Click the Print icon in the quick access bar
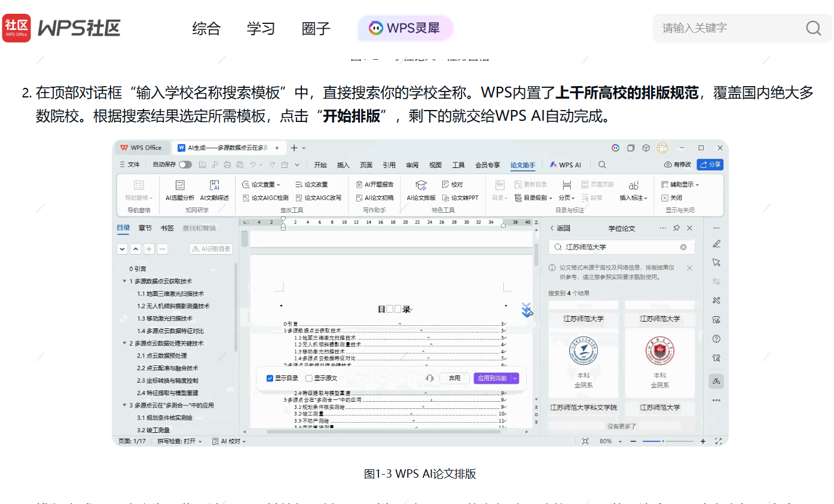This screenshot has height=504, width=834. [227, 164]
